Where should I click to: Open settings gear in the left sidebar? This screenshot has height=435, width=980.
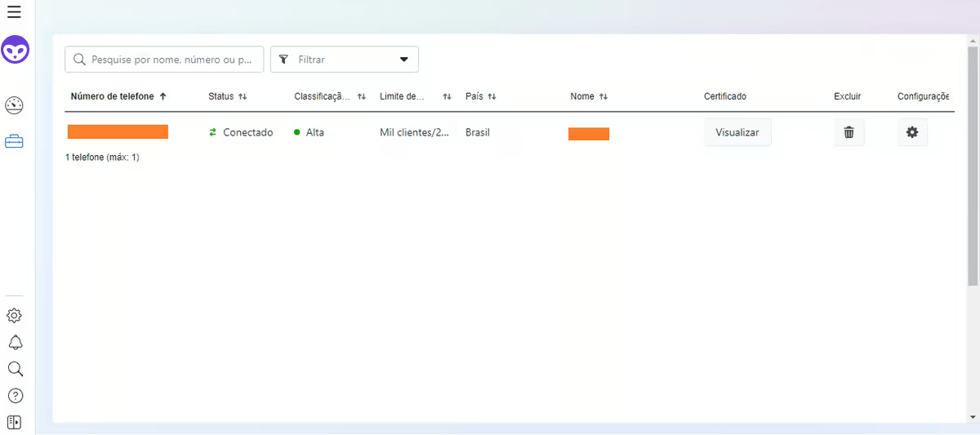click(15, 316)
